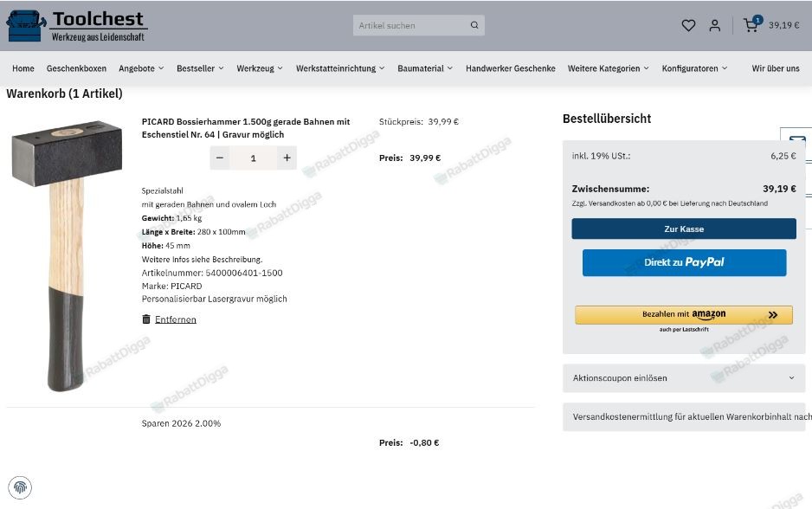Image resolution: width=812 pixels, height=509 pixels.
Task: Click the hammer product thumbnail
Action: point(67,255)
